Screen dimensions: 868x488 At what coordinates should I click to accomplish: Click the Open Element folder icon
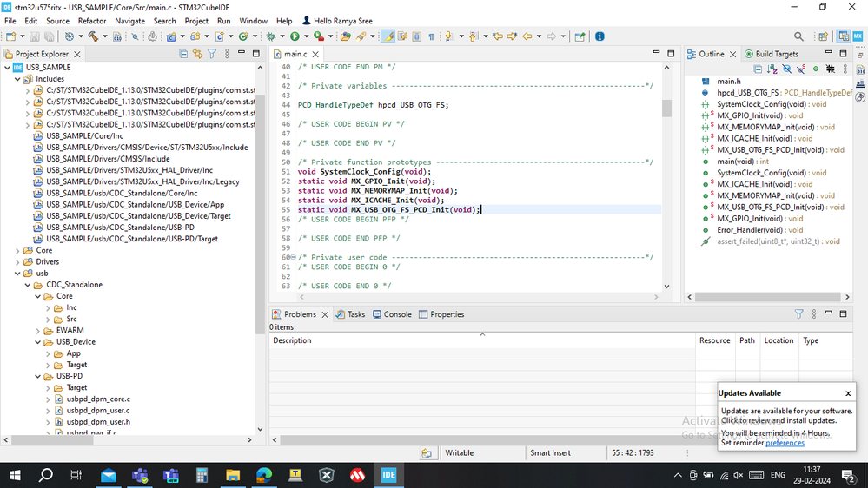click(346, 36)
